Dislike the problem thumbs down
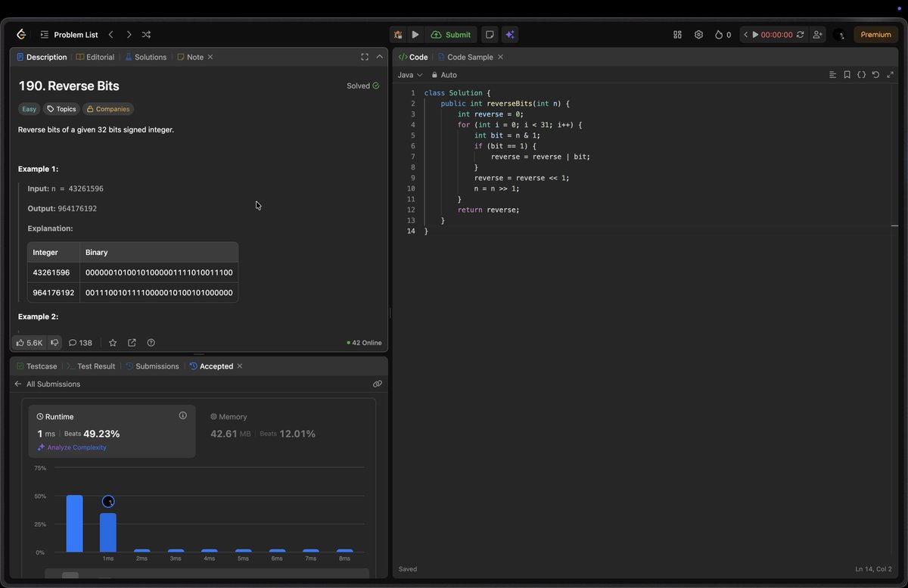The width and height of the screenshot is (908, 588). click(x=54, y=343)
